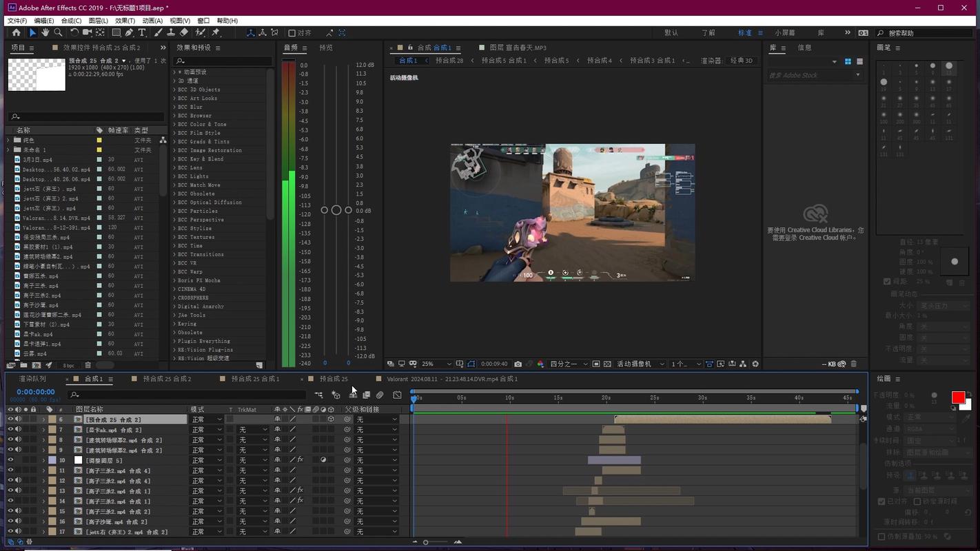The height and width of the screenshot is (551, 980).
Task: Click the Home icon in toolbar
Action: [x=17, y=32]
